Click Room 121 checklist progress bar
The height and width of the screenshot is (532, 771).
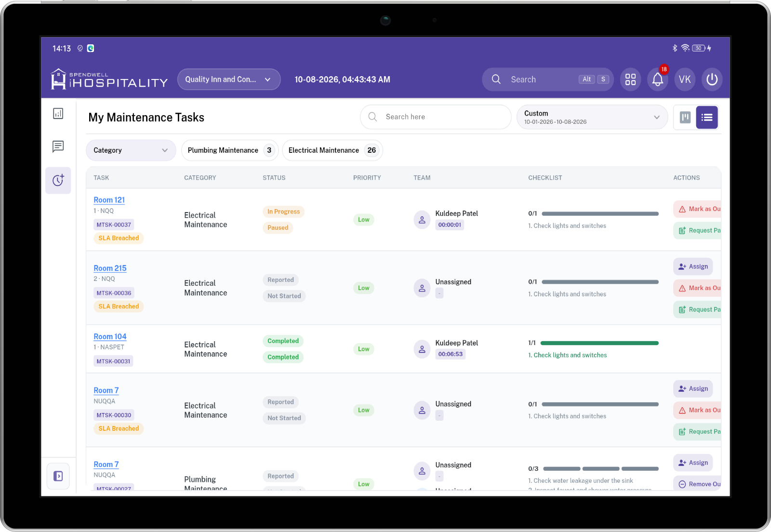(x=600, y=213)
